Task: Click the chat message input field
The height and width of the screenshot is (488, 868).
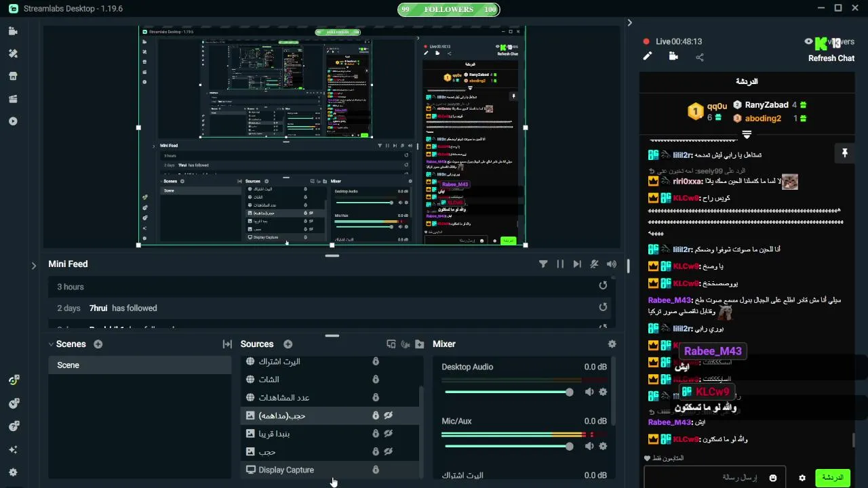Action: [x=715, y=478]
